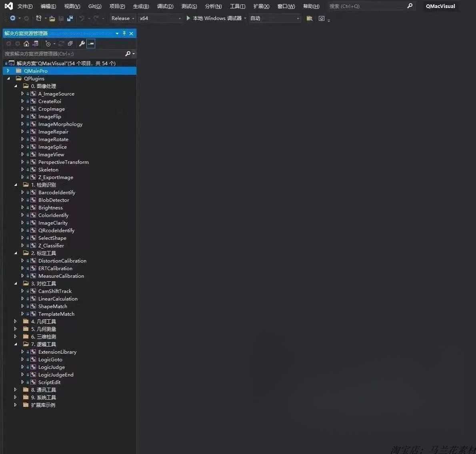Screen dimensions: 476x454
Task: Click the Solution Explorer search magnifier icon
Action: [x=128, y=54]
